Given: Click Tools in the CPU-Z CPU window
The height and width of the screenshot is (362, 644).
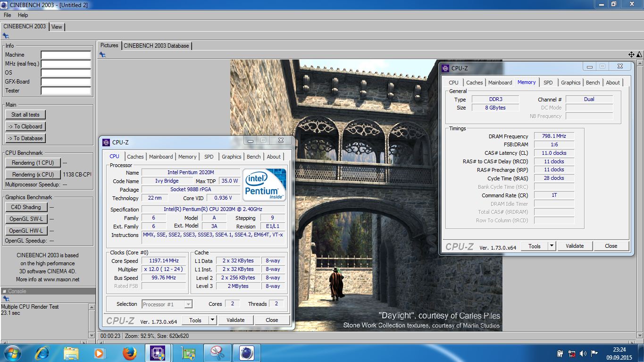Looking at the screenshot, I should click(x=195, y=320).
